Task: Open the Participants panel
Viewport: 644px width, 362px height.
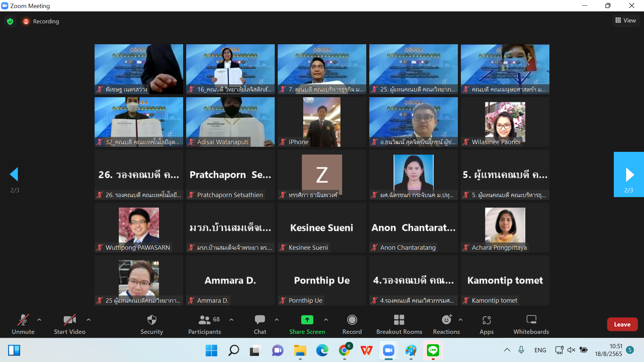Action: click(x=204, y=324)
